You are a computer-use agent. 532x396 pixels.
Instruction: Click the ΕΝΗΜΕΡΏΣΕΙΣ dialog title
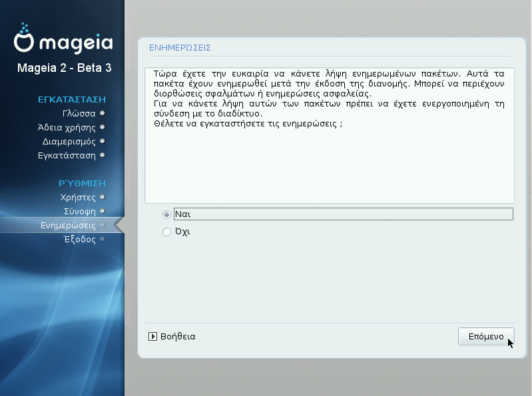point(180,47)
